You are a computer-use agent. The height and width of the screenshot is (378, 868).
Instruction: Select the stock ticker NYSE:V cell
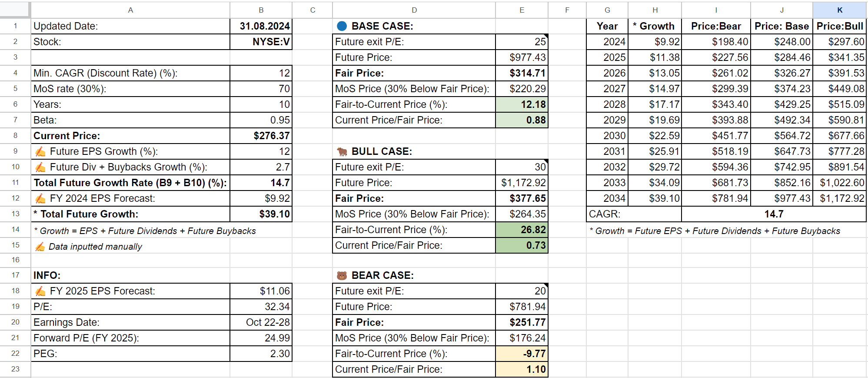click(x=261, y=42)
